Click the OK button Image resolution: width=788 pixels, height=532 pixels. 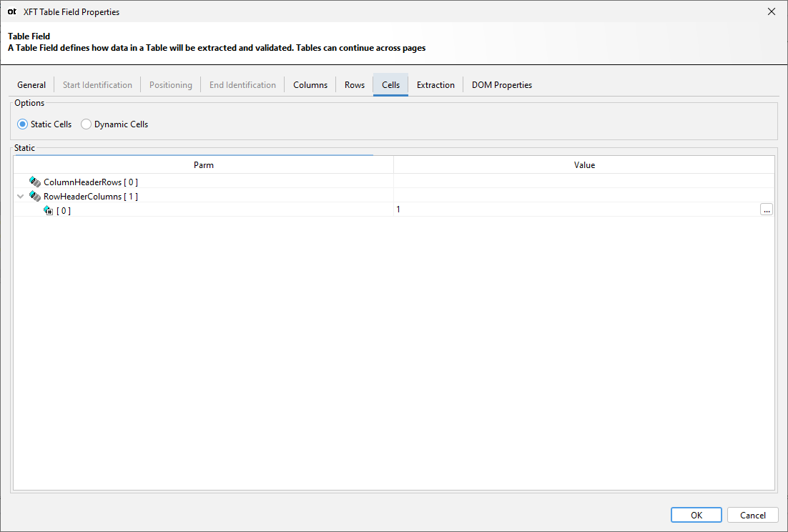[696, 514]
